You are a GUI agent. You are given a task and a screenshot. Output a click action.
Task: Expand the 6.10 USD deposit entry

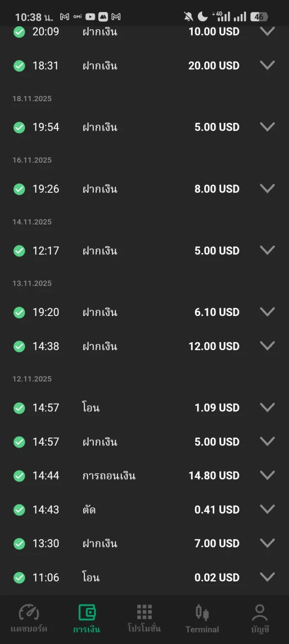click(x=267, y=312)
